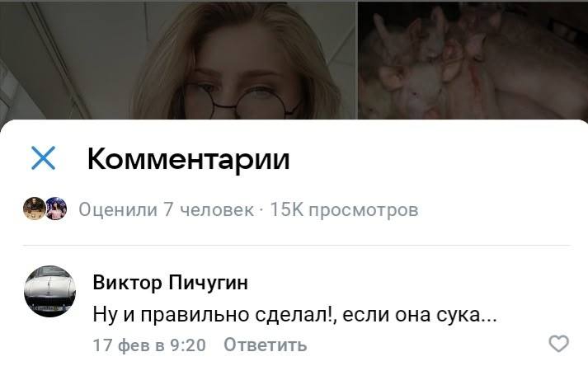Open the Виктор Пичугин profile name link
The height and width of the screenshot is (366, 588).
(170, 282)
